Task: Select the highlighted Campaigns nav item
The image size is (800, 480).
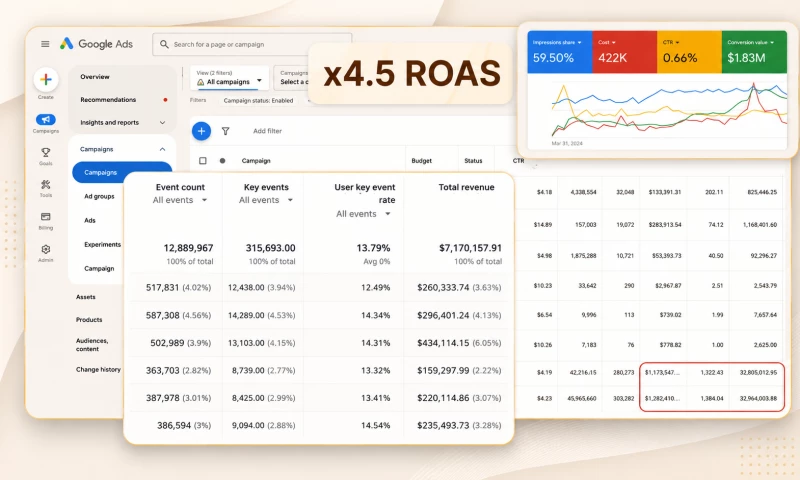Action: coord(122,172)
